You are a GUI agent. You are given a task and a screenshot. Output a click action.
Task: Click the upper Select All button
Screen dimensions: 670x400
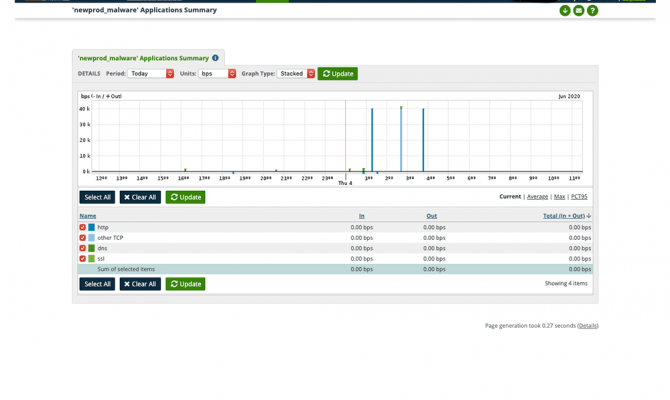[97, 197]
